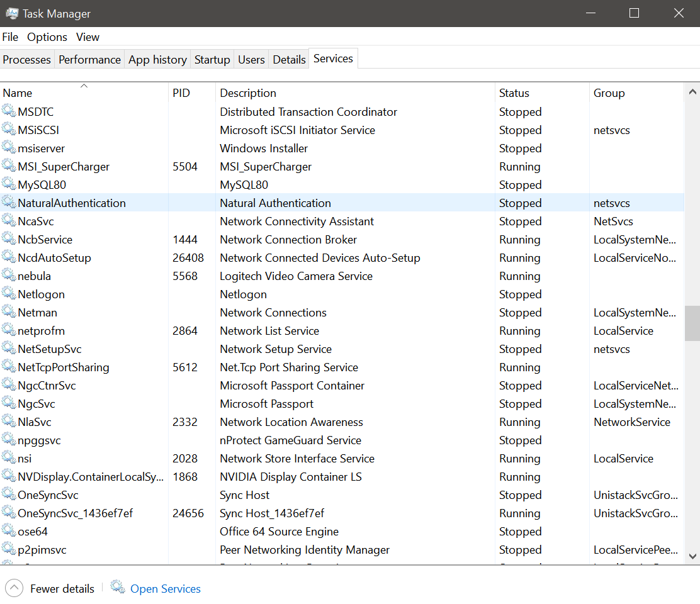The width and height of the screenshot is (700, 604).
Task: Select the MSI_SuperCharger service icon
Action: [9, 165]
